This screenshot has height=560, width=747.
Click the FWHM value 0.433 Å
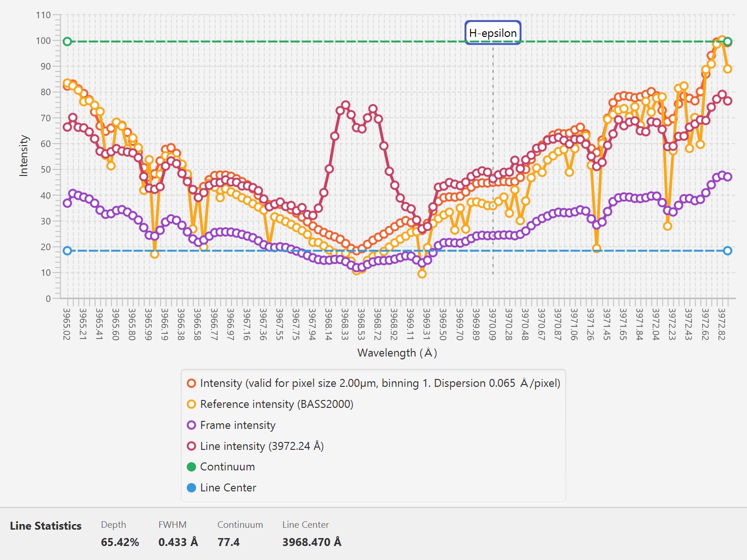pos(178,542)
